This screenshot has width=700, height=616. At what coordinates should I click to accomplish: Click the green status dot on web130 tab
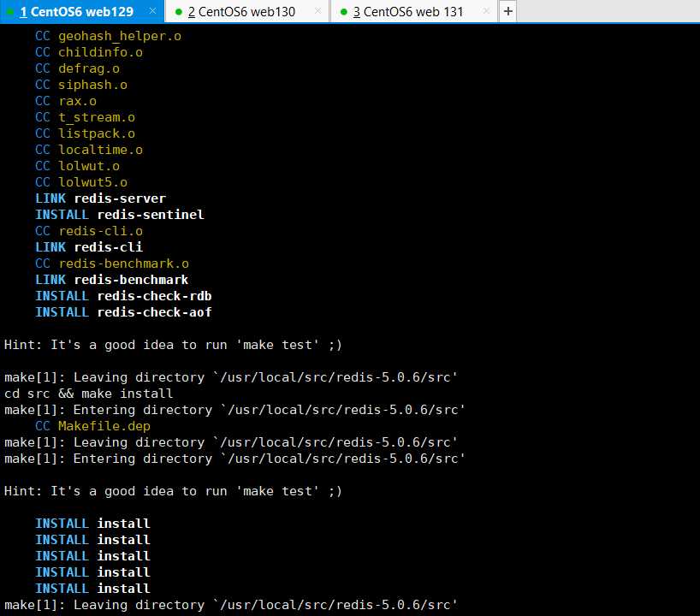click(179, 12)
